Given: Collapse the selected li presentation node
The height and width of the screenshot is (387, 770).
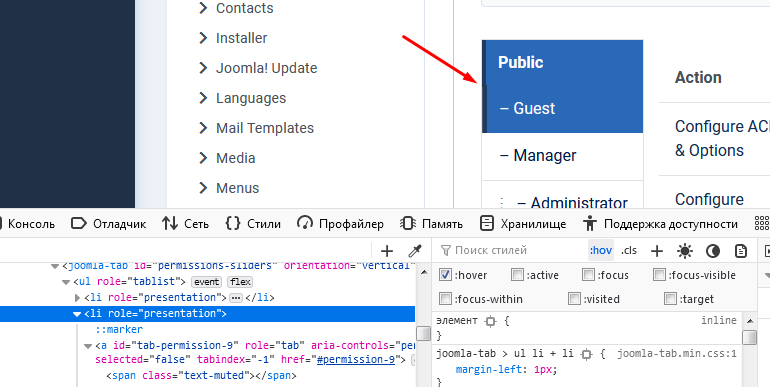Looking at the screenshot, I should click(77, 314).
